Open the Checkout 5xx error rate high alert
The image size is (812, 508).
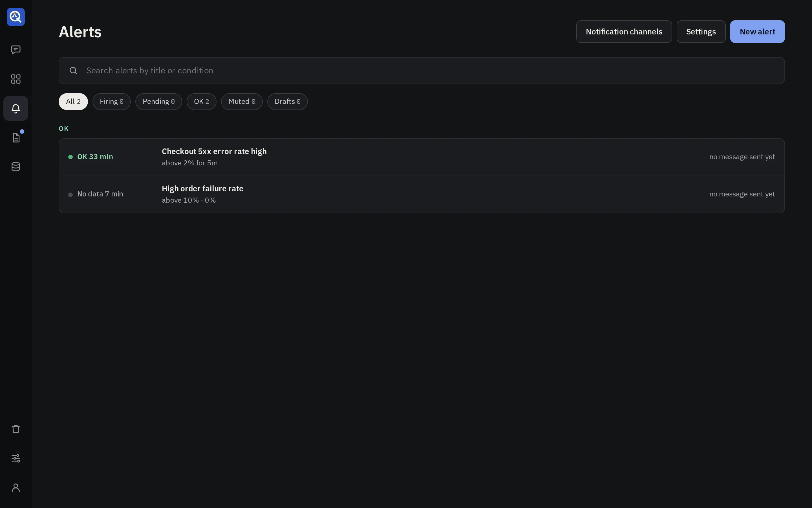(x=422, y=157)
